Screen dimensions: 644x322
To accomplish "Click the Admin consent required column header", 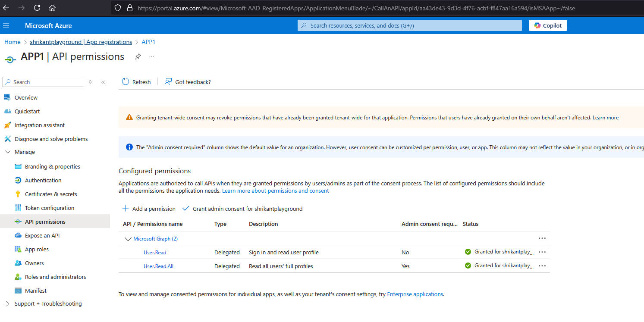I will 430,224.
